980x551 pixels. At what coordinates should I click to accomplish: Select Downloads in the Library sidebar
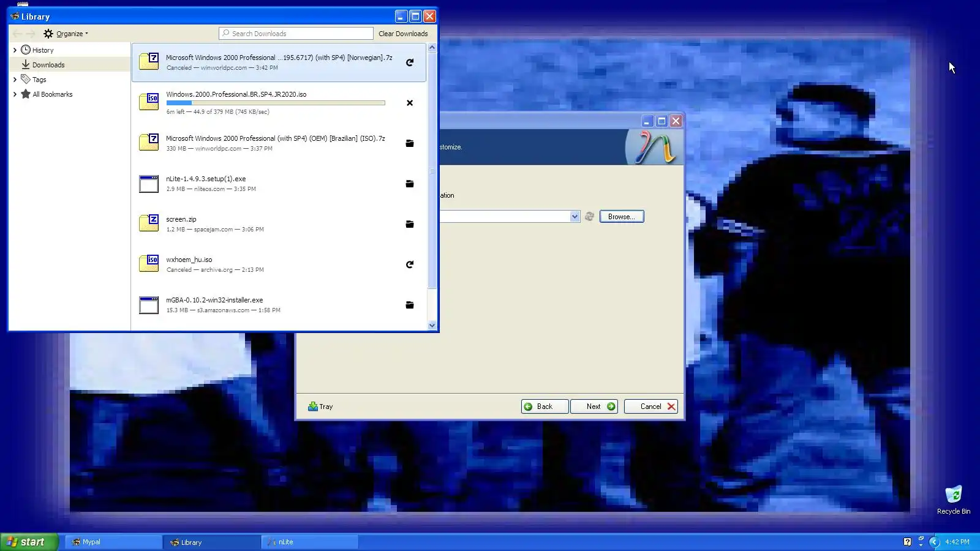click(x=69, y=65)
